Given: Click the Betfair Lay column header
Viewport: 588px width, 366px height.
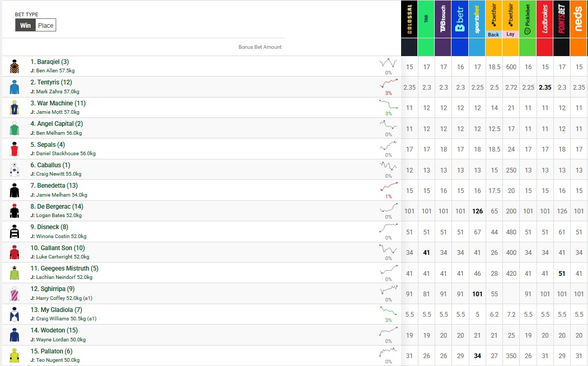Looking at the screenshot, I should pos(510,20).
